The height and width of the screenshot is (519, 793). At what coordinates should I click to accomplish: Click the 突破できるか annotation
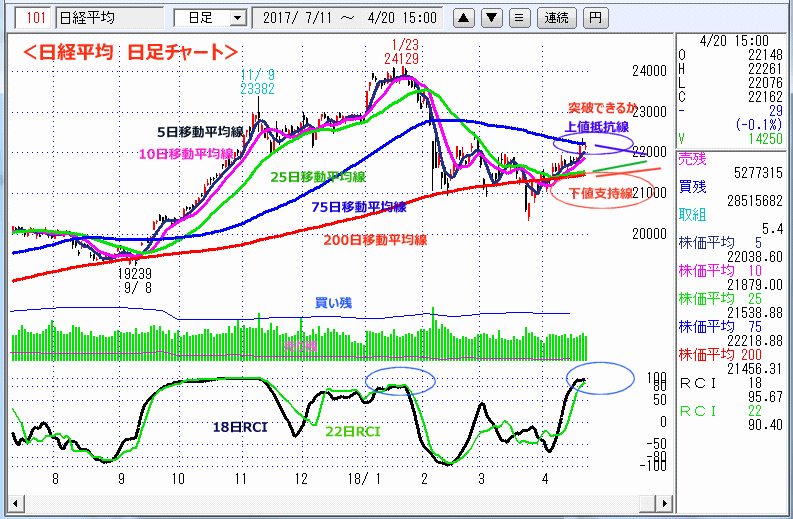(x=602, y=107)
